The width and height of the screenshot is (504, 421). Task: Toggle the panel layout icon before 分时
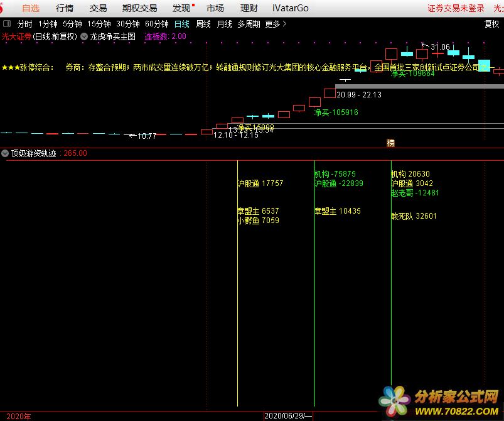click(x=7, y=23)
